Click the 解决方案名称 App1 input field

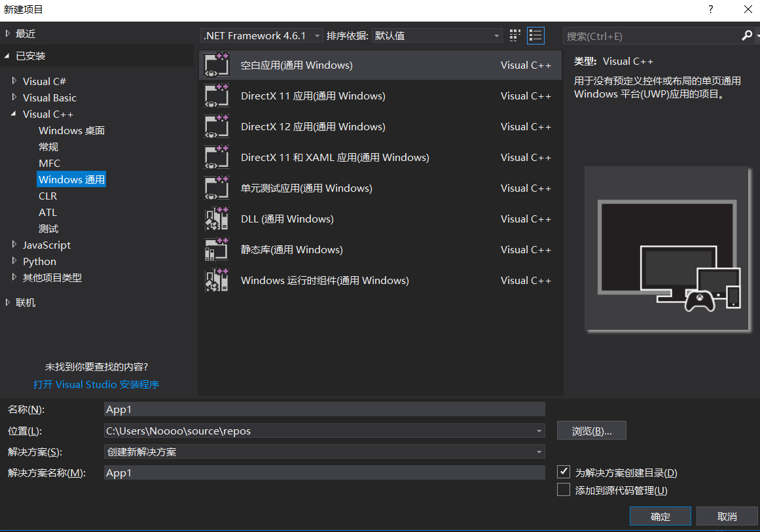[x=324, y=472]
